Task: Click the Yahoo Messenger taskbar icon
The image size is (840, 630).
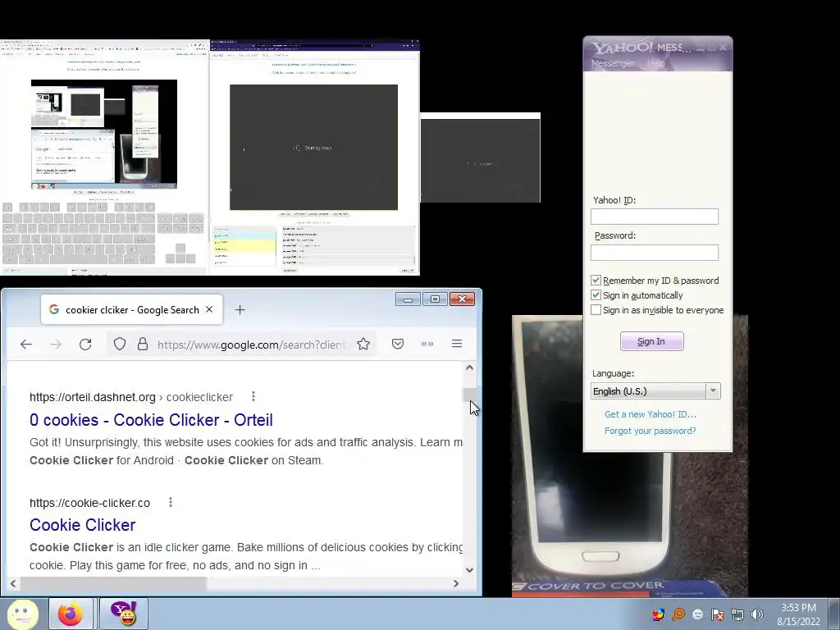Action: [x=123, y=614]
